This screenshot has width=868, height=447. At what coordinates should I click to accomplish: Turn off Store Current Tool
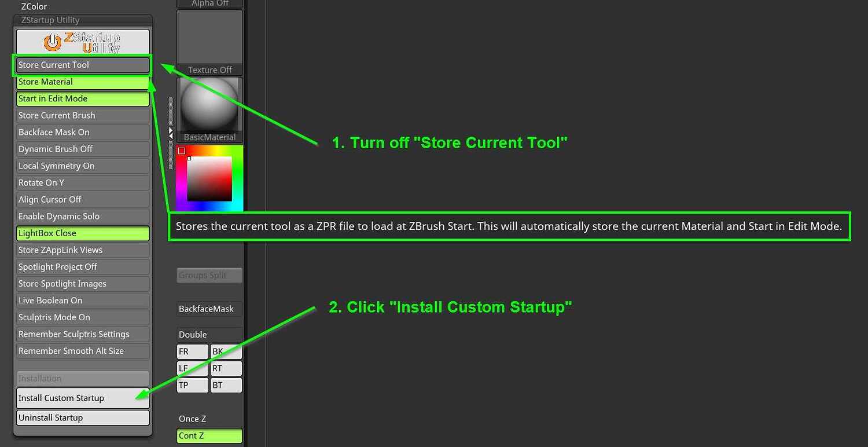tap(82, 65)
